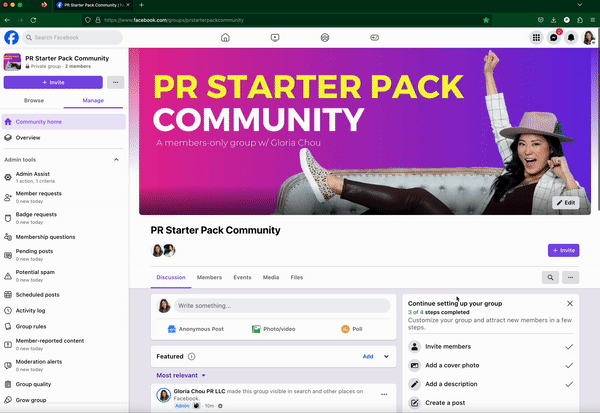Open the Facebook menu grid icon
The image size is (600, 413).
point(536,38)
